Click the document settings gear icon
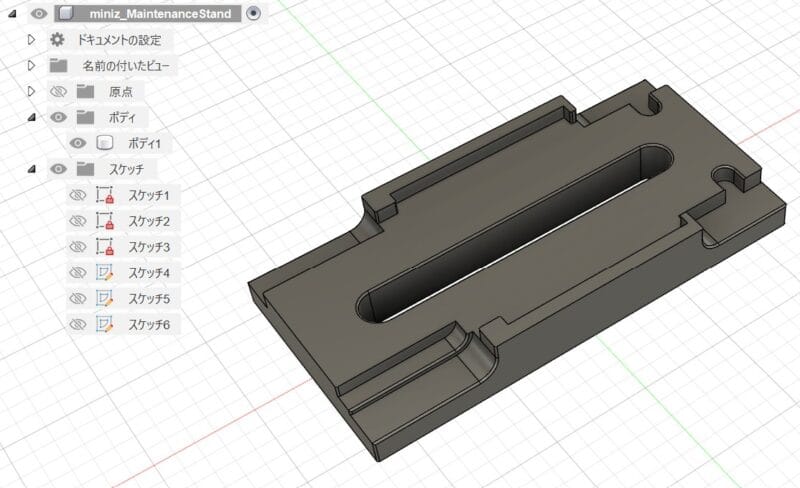Image resolution: width=800 pixels, height=488 pixels. 58,40
